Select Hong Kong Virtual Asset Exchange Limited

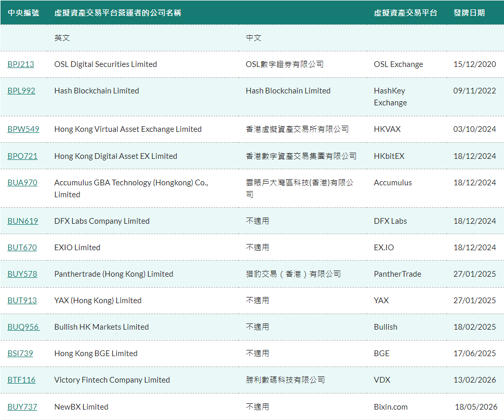(128, 129)
